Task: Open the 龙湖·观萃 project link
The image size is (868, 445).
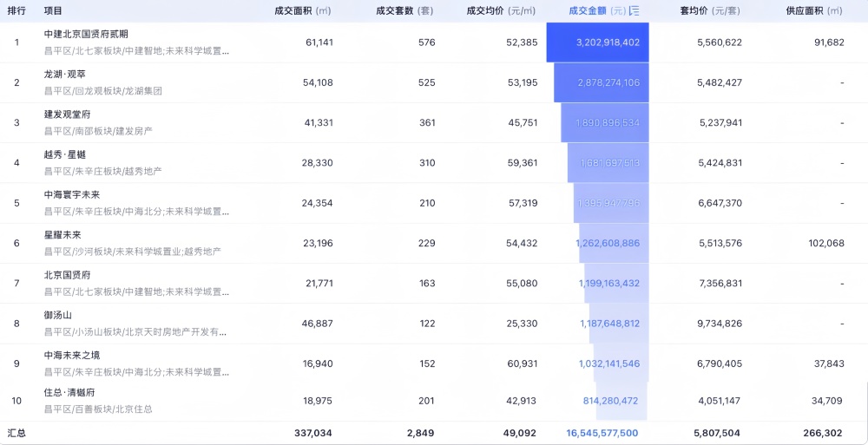Action: (x=65, y=75)
